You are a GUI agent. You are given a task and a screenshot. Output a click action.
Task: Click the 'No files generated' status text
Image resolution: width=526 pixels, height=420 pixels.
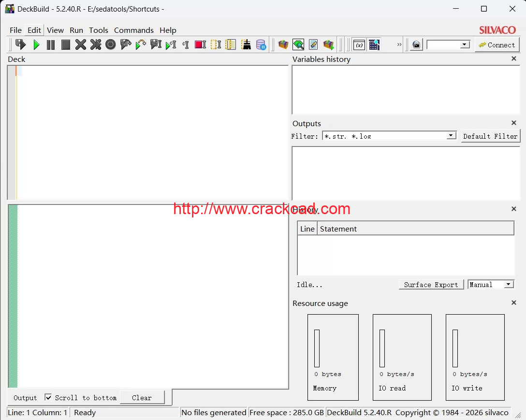tap(214, 412)
